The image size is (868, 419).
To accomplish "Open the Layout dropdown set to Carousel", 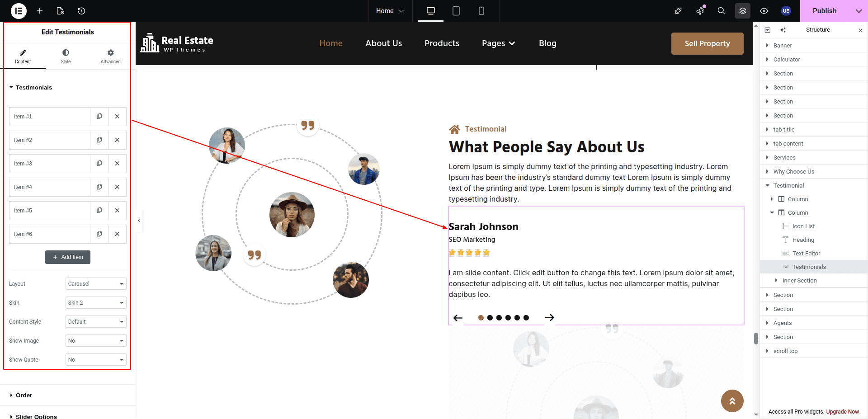I will point(95,284).
